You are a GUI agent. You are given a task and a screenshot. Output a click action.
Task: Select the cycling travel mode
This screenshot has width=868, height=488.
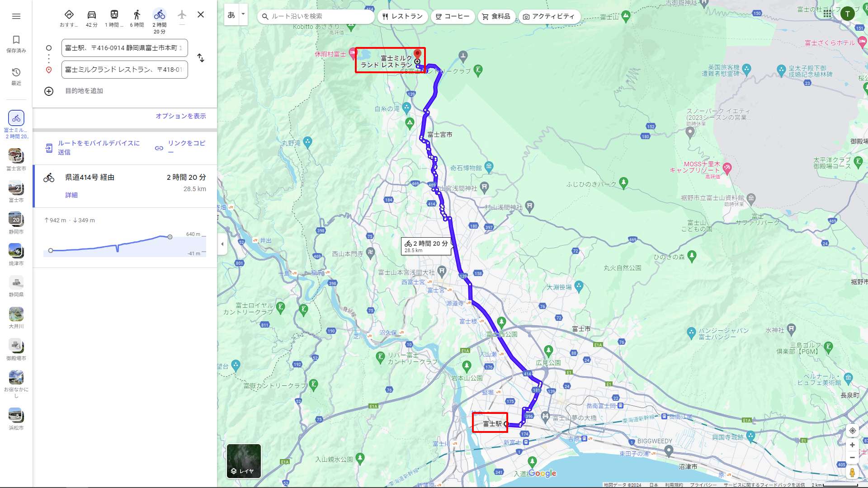160,21
